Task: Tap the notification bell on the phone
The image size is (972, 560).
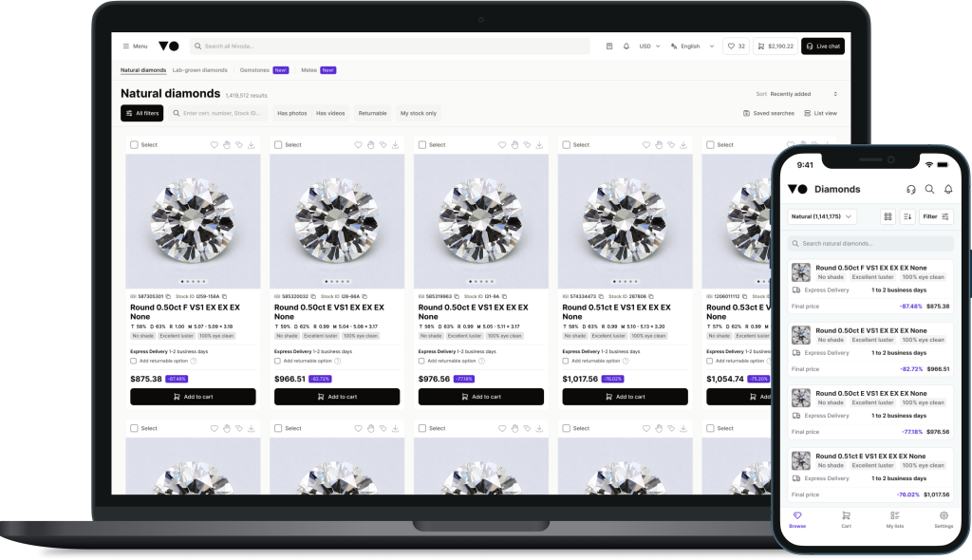Action: pyautogui.click(x=948, y=189)
